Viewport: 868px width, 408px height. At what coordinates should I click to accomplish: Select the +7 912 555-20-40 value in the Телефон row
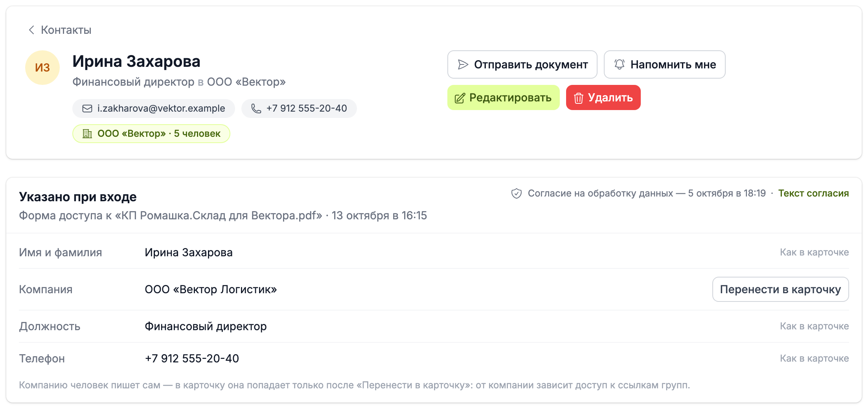coord(192,358)
